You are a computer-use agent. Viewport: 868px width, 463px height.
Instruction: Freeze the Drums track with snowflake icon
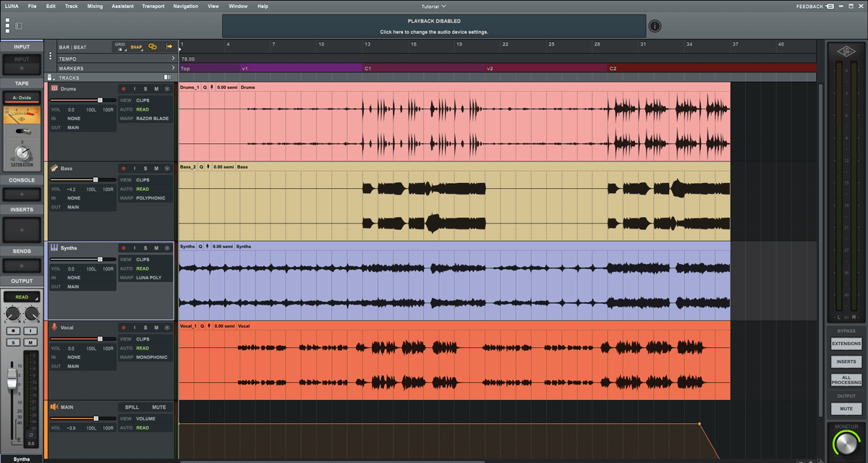click(167, 89)
